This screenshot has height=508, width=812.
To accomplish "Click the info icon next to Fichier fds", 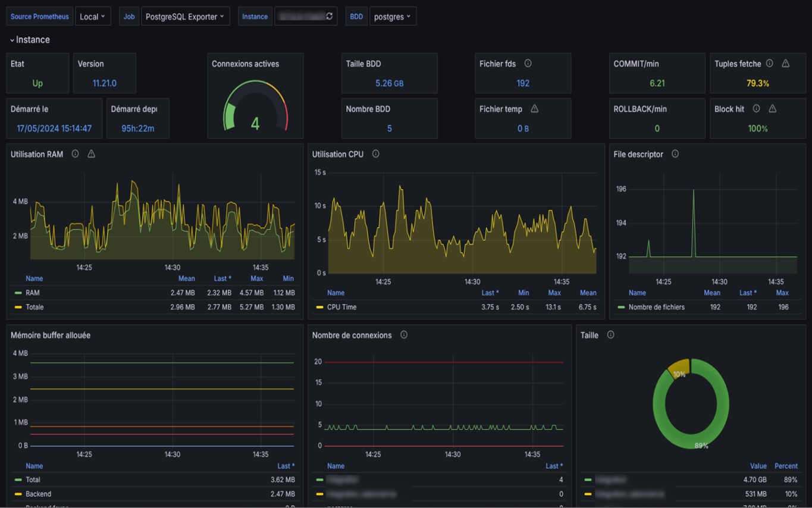I will click(528, 64).
